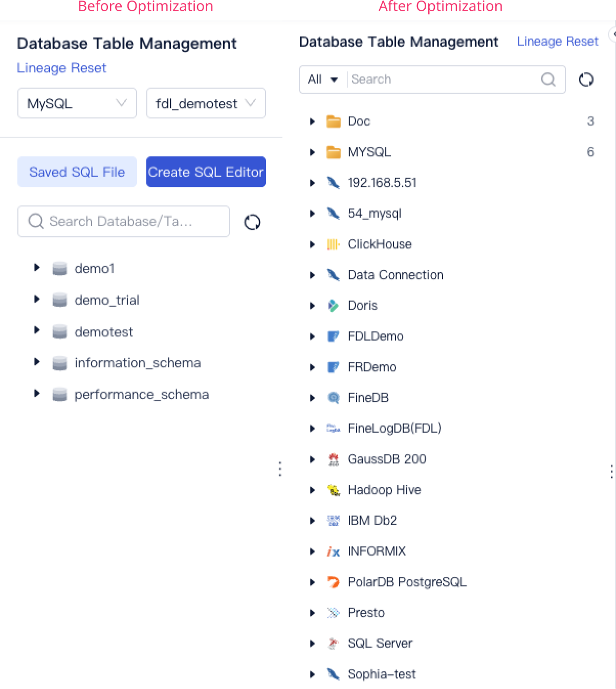Click the Sophia-test connection icon

pyautogui.click(x=333, y=674)
